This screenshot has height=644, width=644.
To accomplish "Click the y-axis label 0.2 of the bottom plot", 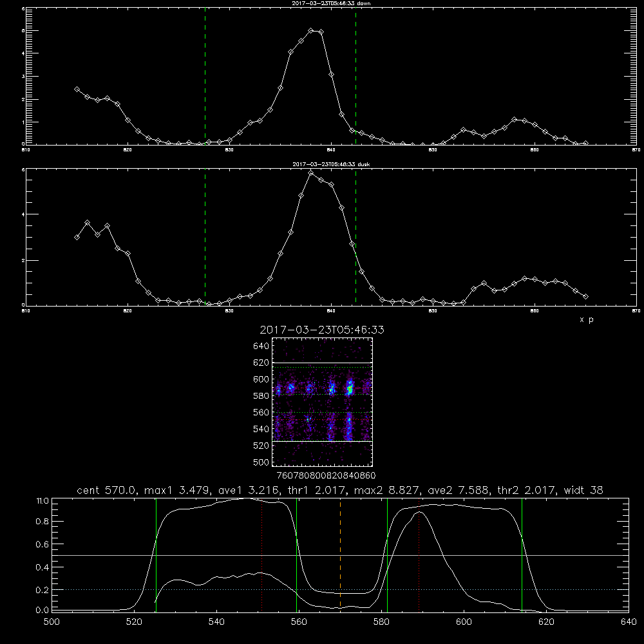I will pyautogui.click(x=43, y=590).
